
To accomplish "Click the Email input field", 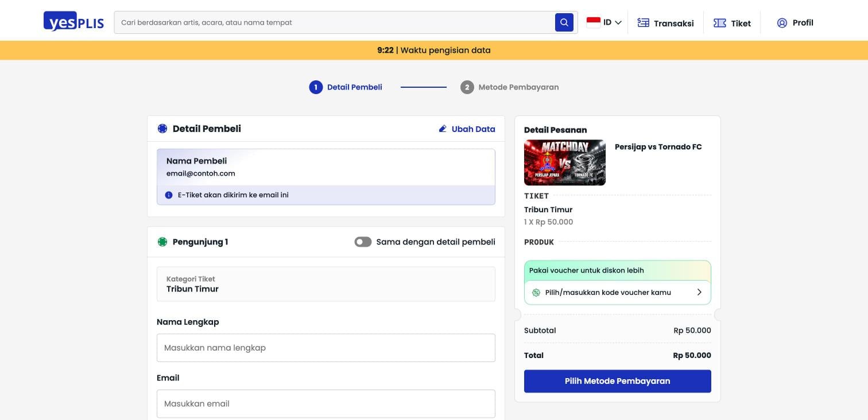I will pyautogui.click(x=326, y=404).
